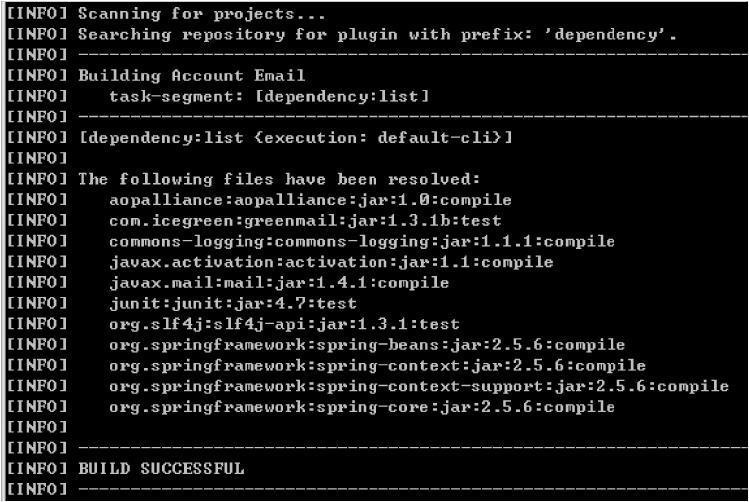Screen dimensions: 749x502
Task: Click the com.icegreen:greenmail:jar:1.3.1b:test entry
Action: click(x=305, y=220)
